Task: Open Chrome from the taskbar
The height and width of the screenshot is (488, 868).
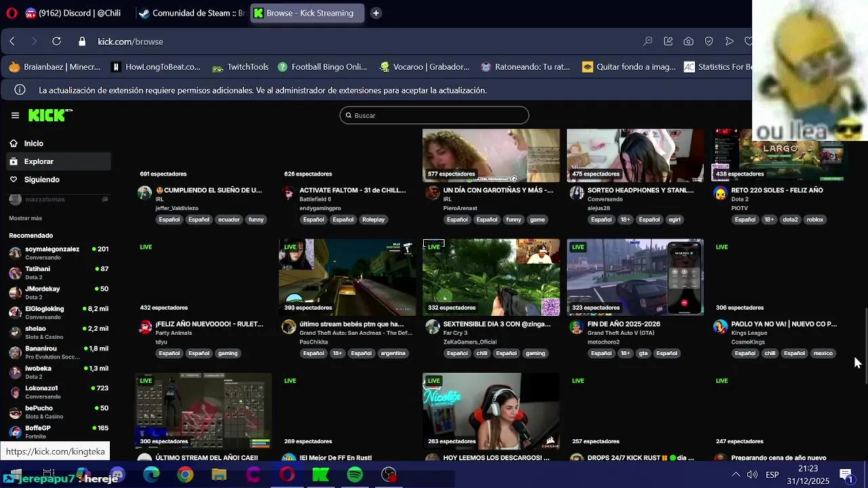Action: tap(185, 475)
